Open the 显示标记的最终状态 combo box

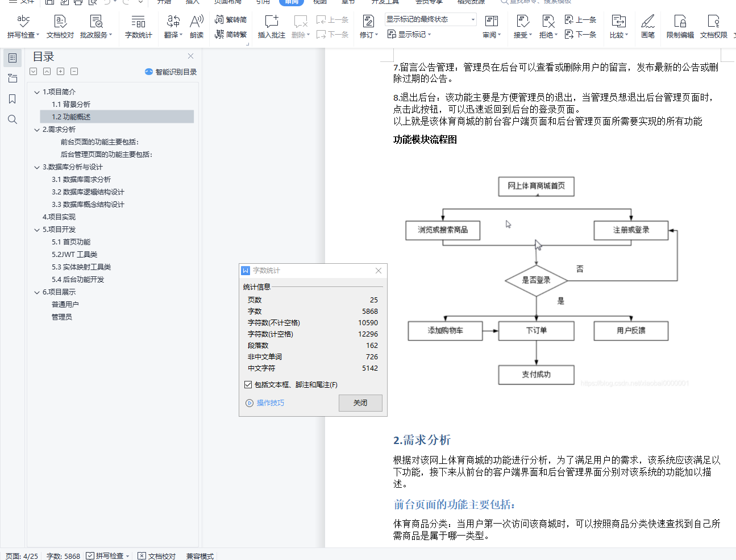point(430,19)
